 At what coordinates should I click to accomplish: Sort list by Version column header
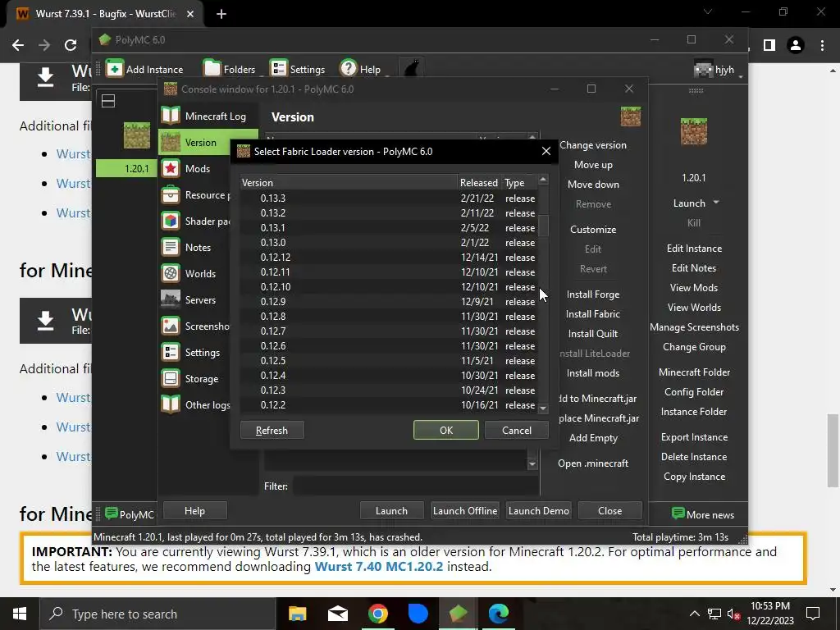click(x=348, y=183)
